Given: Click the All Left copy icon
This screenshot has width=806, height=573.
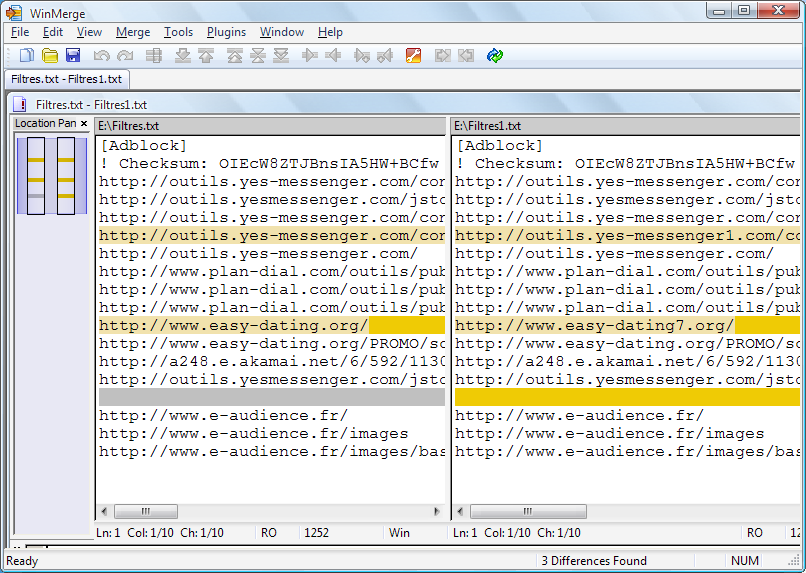Looking at the screenshot, I should tap(466, 55).
